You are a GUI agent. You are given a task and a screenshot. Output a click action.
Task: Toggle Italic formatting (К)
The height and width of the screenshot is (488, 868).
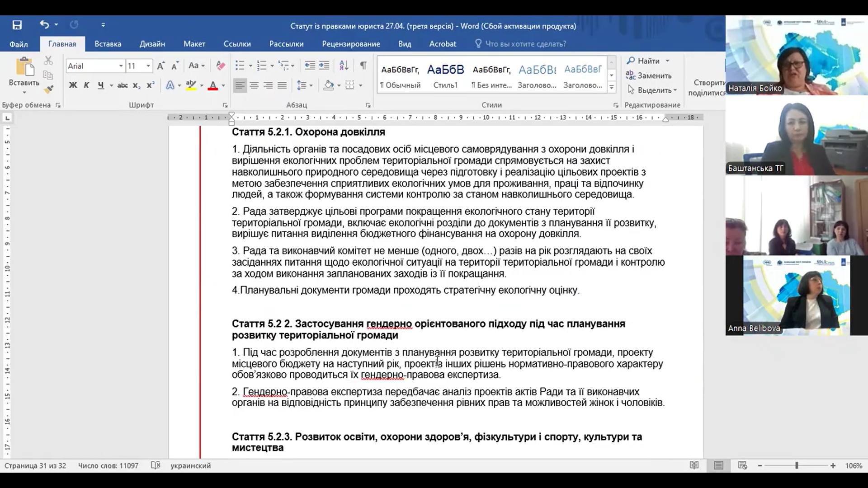tap(86, 85)
